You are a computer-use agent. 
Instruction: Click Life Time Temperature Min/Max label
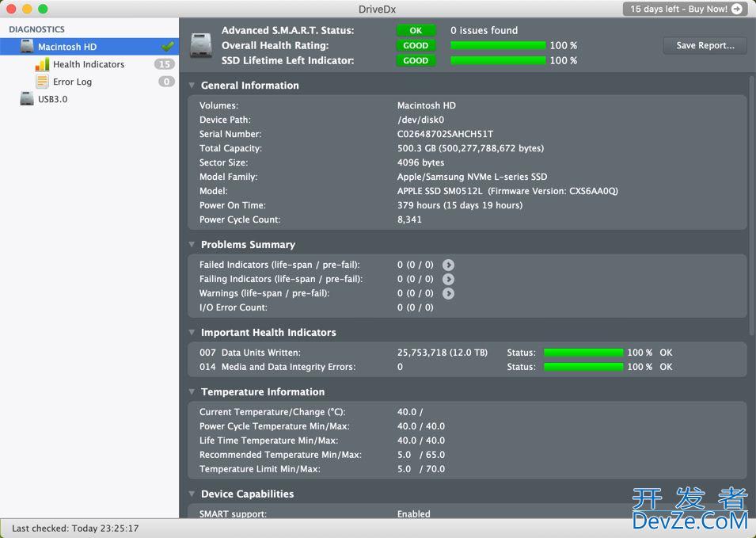pos(268,441)
